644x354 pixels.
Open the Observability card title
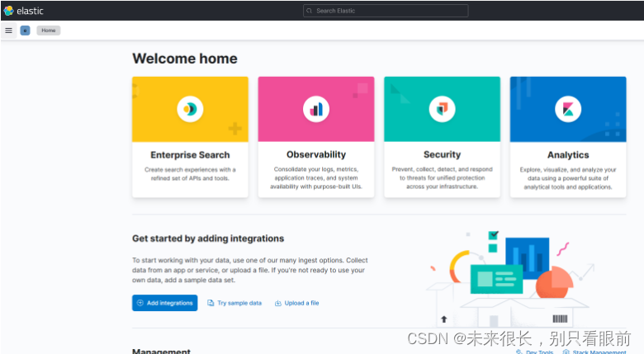tap(316, 154)
